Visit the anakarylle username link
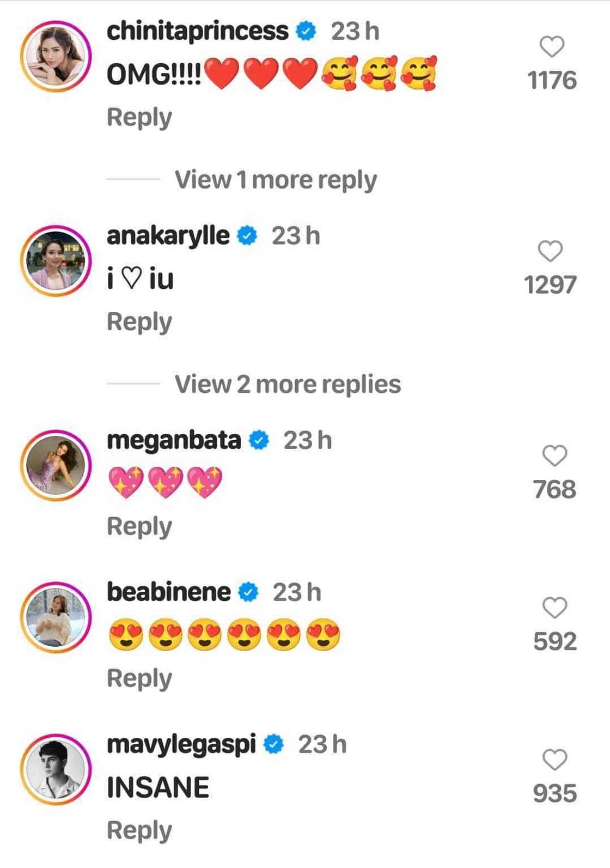The height and width of the screenshot is (868, 610). click(x=168, y=236)
